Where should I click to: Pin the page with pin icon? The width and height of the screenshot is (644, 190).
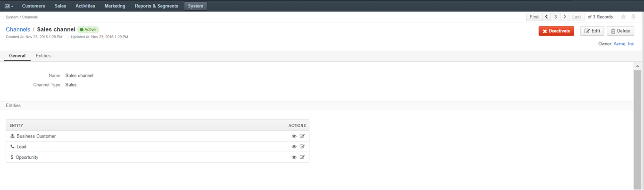click(633, 17)
